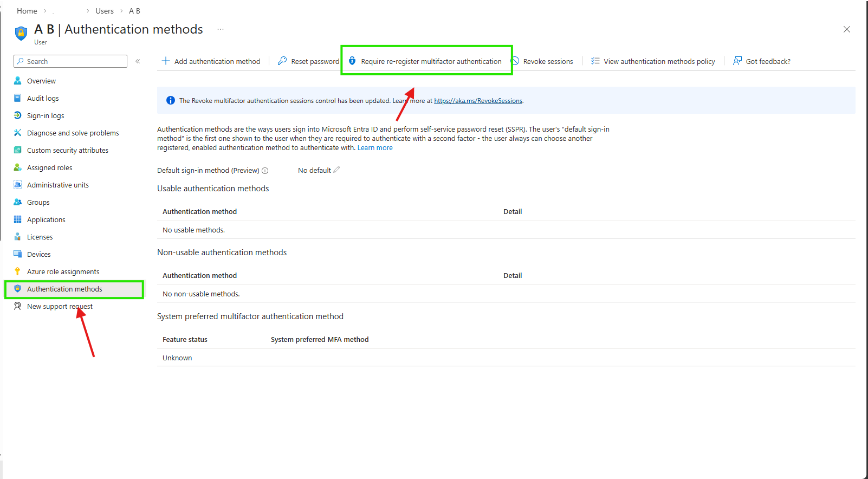Viewport: 868px width, 479px height.
Task: Click Require re-register multifactor authentication
Action: tap(425, 61)
